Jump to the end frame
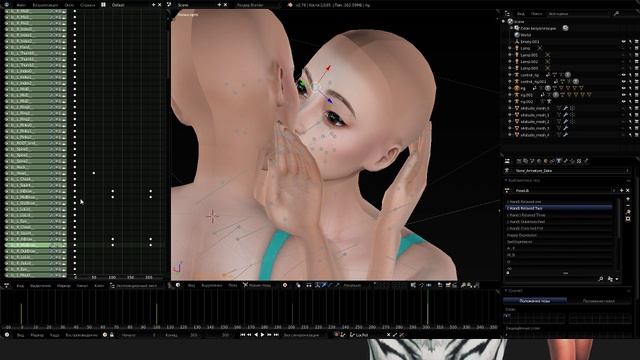 (x=276, y=335)
